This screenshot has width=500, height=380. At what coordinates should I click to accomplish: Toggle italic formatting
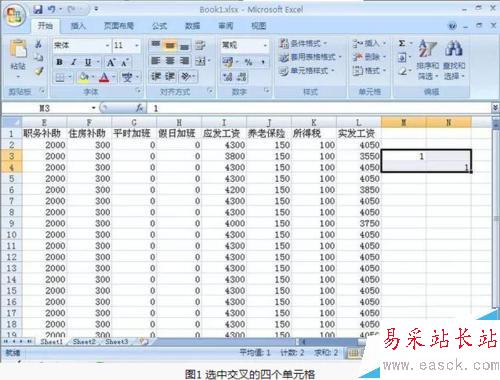pyautogui.click(x=74, y=62)
